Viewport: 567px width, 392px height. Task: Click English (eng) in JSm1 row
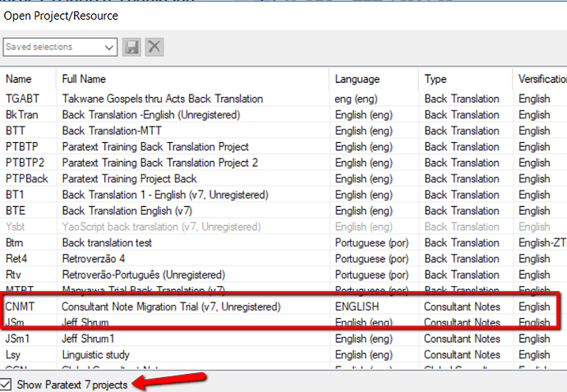(x=363, y=339)
